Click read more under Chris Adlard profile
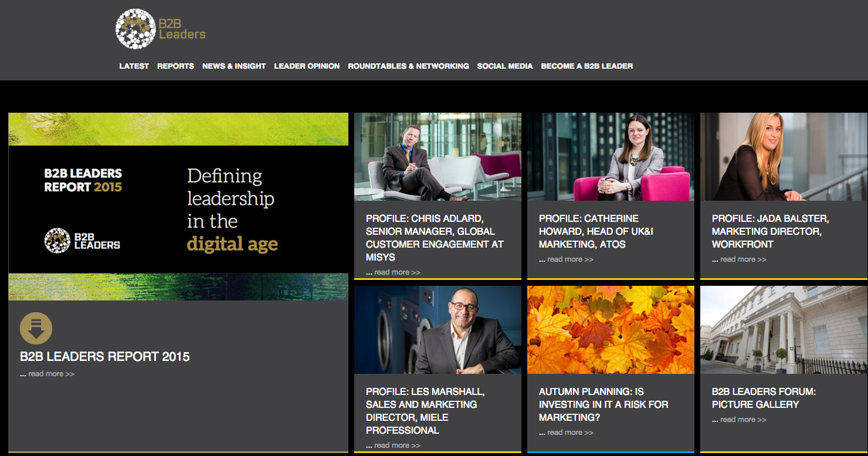 coord(397,272)
